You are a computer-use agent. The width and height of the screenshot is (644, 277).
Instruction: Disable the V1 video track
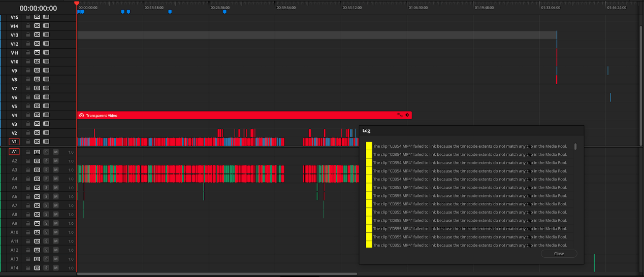tap(46, 142)
